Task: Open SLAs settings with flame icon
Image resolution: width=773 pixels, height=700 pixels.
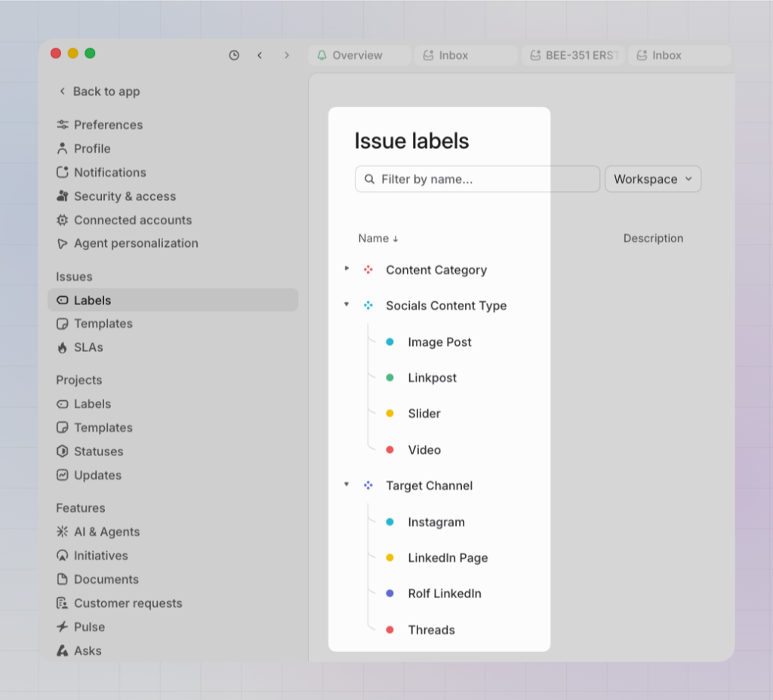Action: pos(88,347)
